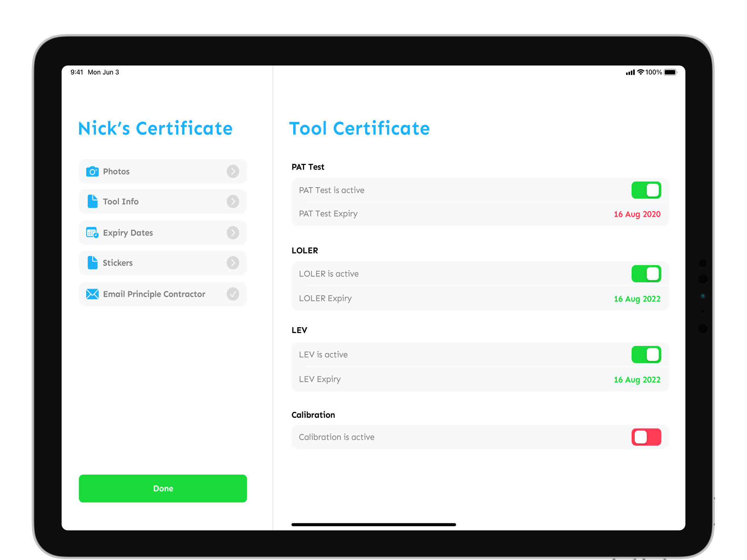Click the LEV Expiry label
The height and width of the screenshot is (560, 747).
coord(320,379)
